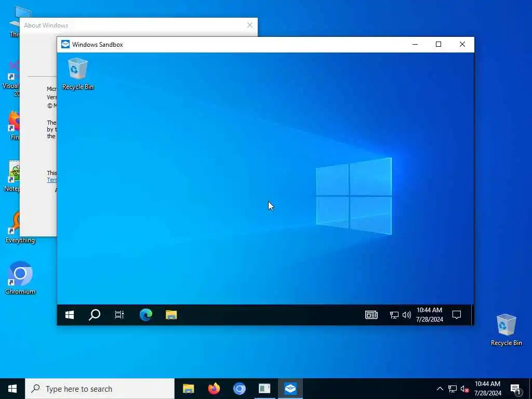This screenshot has height=399, width=532.
Task: Open File Explorer in the Sandbox taskbar
Action: click(x=171, y=315)
